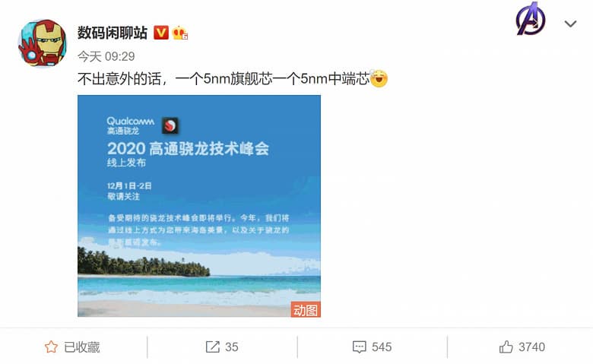Image resolution: width=593 pixels, height=364 pixels.
Task: Click the laughing emoji in post
Action: [x=379, y=78]
